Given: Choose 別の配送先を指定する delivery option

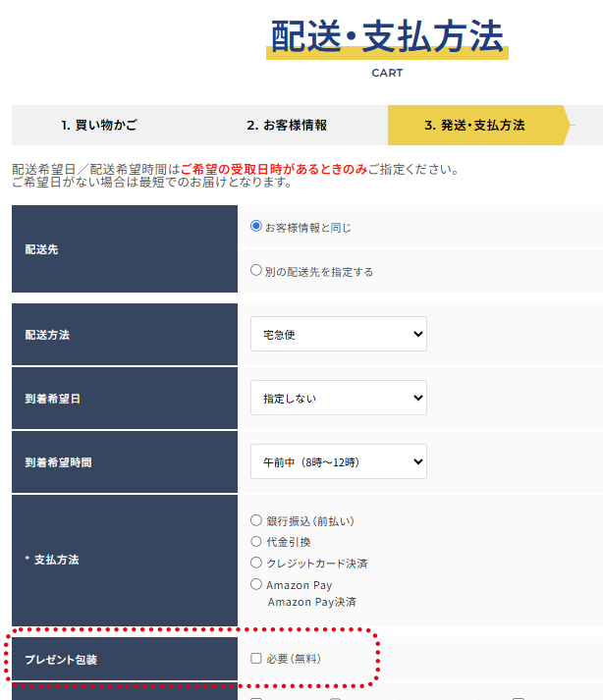Looking at the screenshot, I should [x=256, y=271].
